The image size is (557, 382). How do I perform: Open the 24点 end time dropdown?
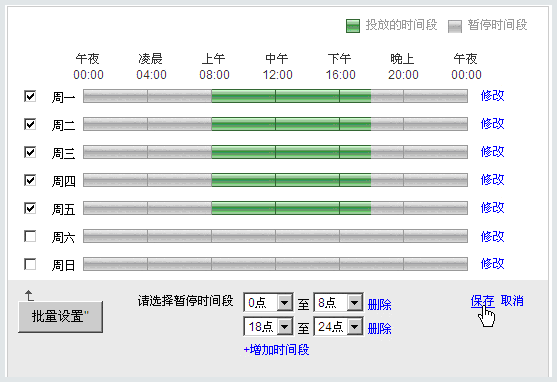tap(339, 327)
